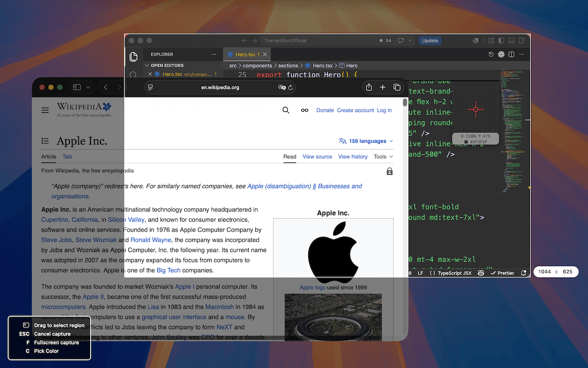This screenshot has height=368, width=588.
Task: Click 'sections' in the breadcrumb
Action: [288, 65]
